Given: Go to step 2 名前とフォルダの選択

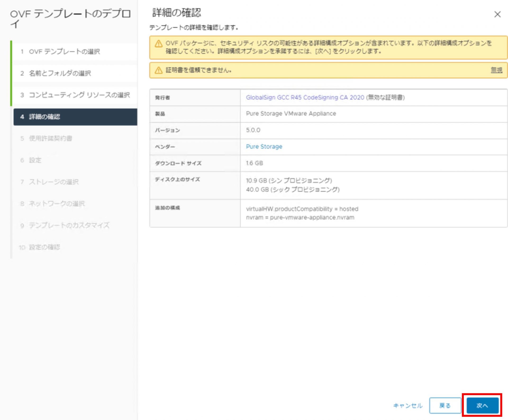Looking at the screenshot, I should pos(60,73).
